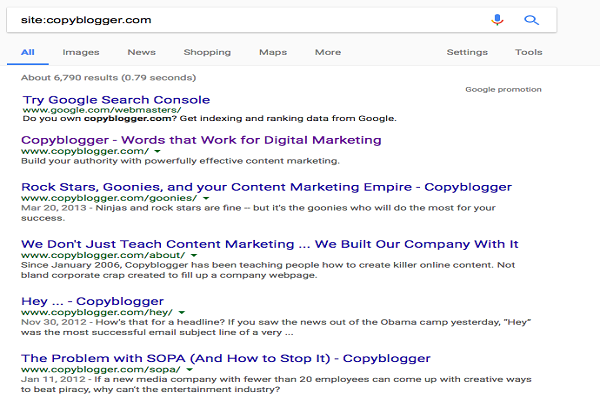Expand dropdown arrow next to www.copyblogger.com/

(157, 152)
